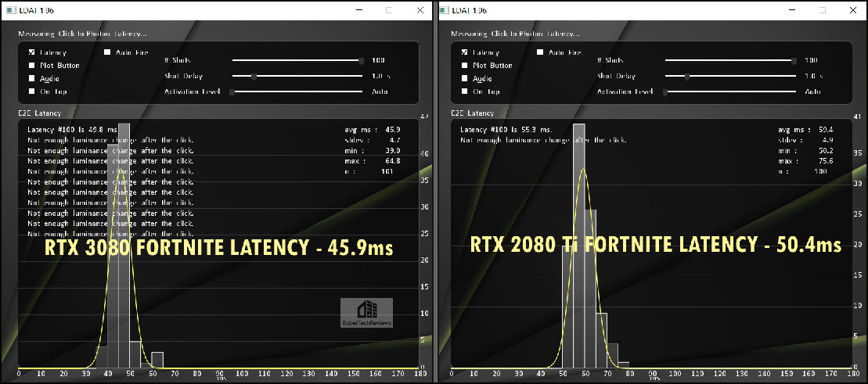The width and height of the screenshot is (868, 384).
Task: Click the E2E Latency heading in the right window
Action: (x=472, y=113)
